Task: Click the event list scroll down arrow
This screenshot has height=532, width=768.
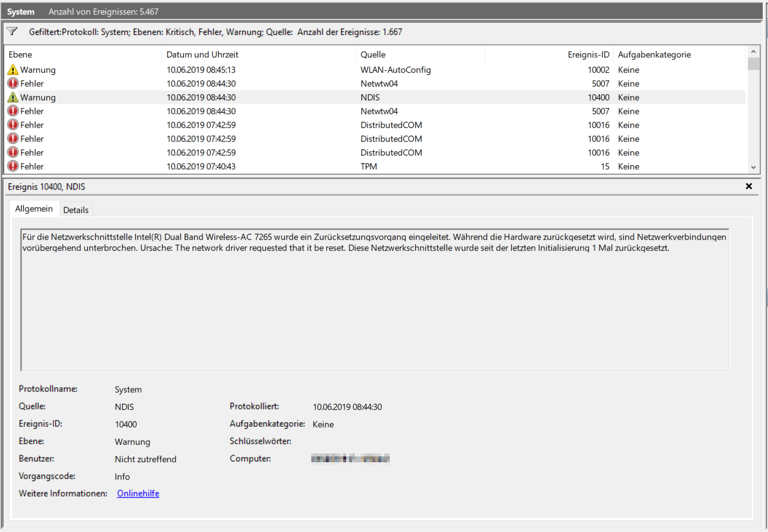Action: [x=753, y=167]
